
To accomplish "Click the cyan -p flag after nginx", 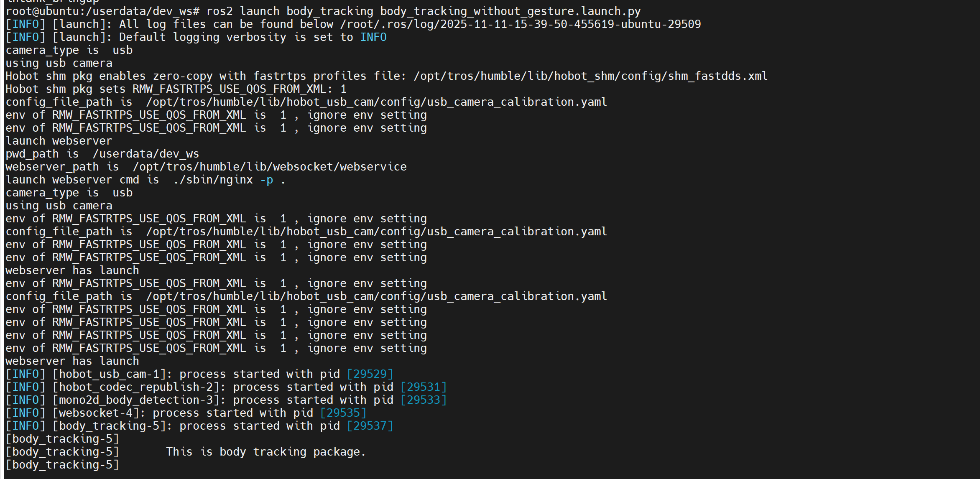I will pyautogui.click(x=266, y=180).
